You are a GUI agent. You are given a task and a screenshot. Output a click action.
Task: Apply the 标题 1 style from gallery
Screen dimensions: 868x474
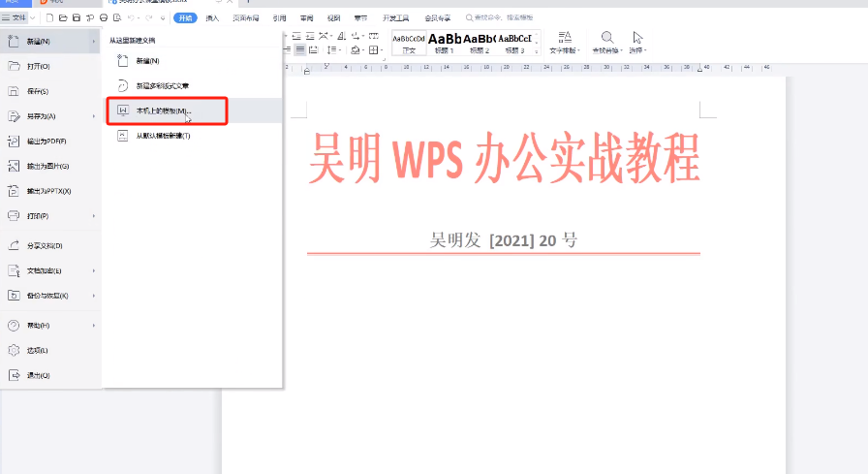click(x=445, y=44)
